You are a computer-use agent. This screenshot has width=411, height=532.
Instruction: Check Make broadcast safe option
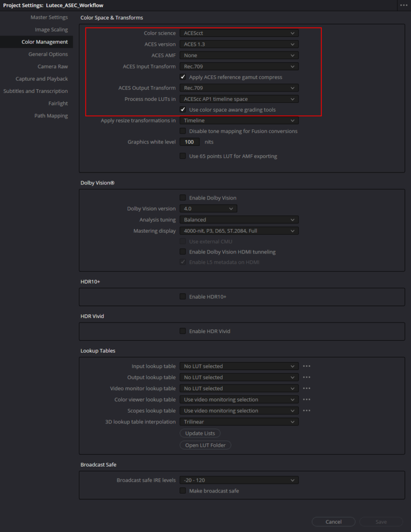click(183, 491)
